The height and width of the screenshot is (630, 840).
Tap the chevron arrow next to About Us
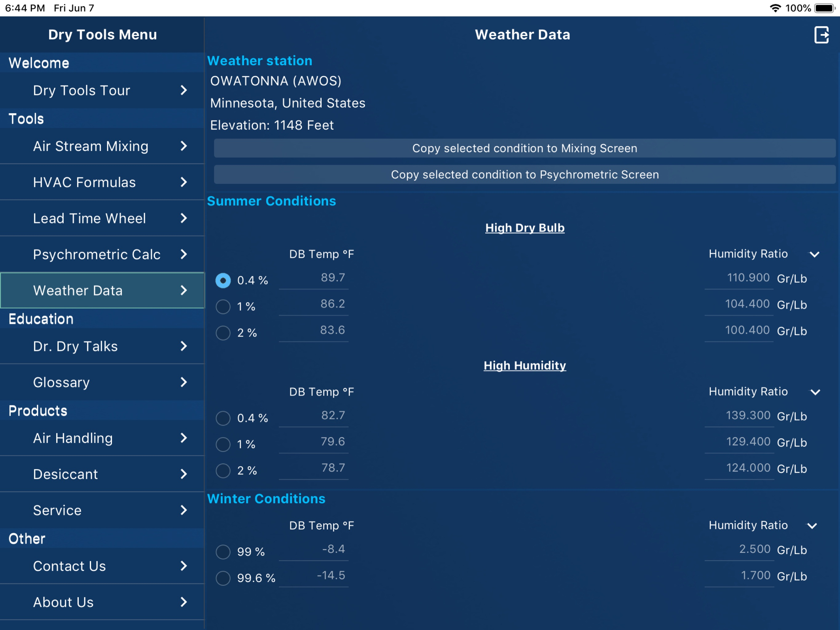(184, 602)
